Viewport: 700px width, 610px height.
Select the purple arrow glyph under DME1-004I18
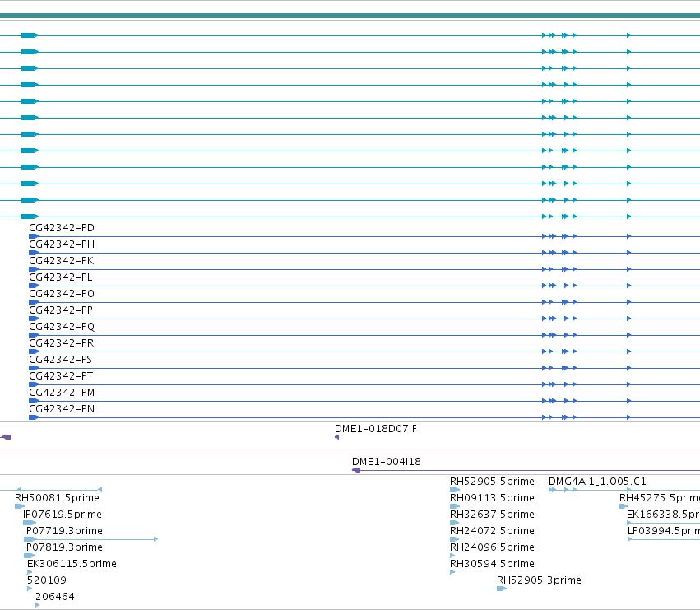click(356, 470)
